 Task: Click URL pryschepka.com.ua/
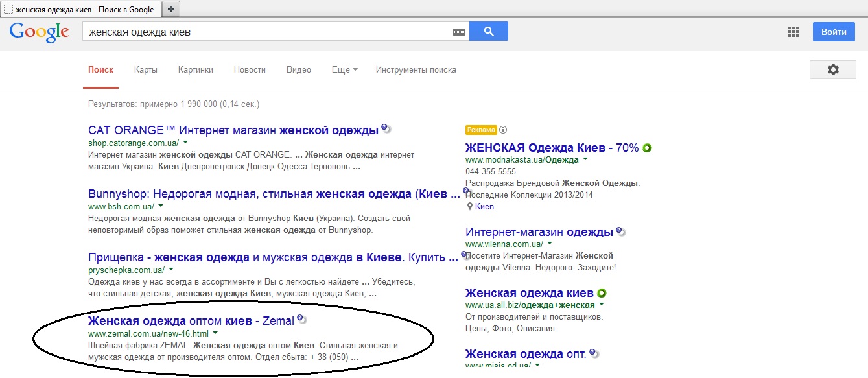(x=126, y=270)
